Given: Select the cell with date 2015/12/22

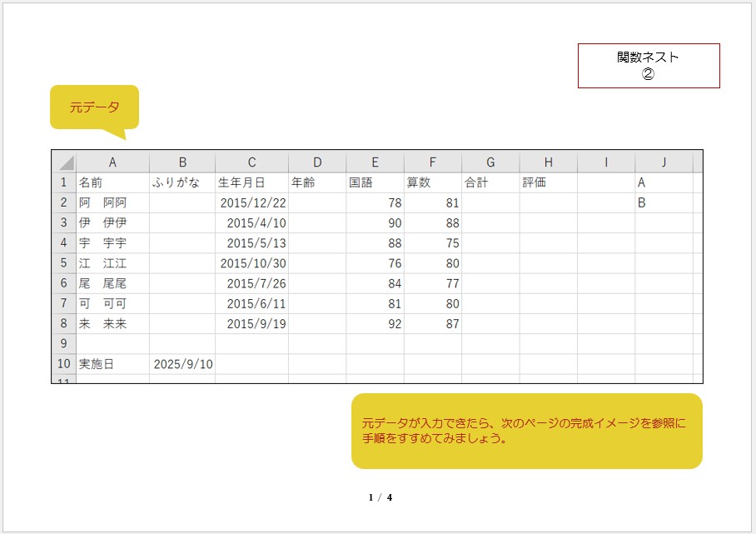Looking at the screenshot, I should click(251, 202).
